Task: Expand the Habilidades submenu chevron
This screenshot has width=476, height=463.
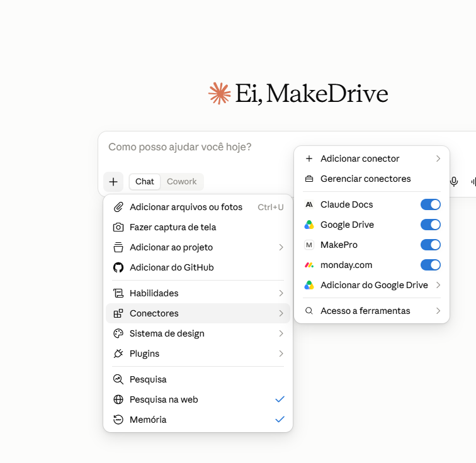Action: [x=281, y=293]
